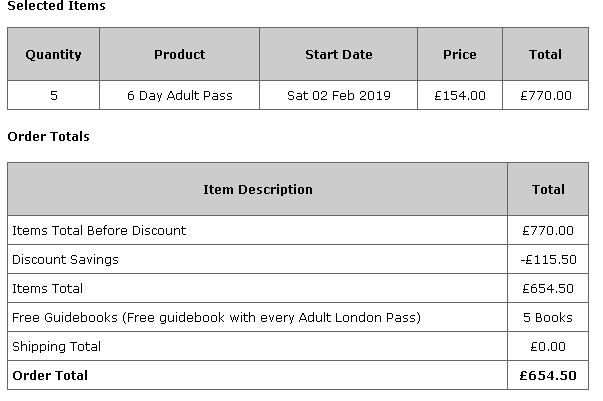603x401 pixels.
Task: Click the -£115.50 discount amount
Action: coord(548,259)
